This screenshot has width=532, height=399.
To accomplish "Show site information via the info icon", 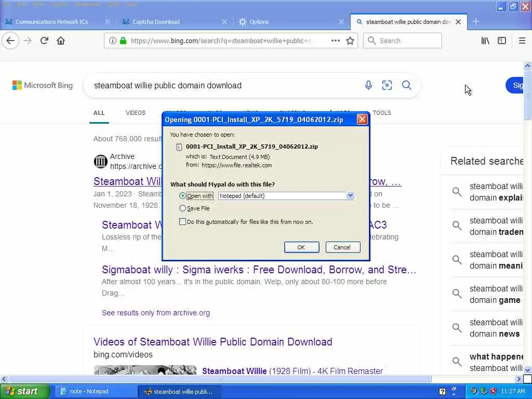I will coord(112,41).
